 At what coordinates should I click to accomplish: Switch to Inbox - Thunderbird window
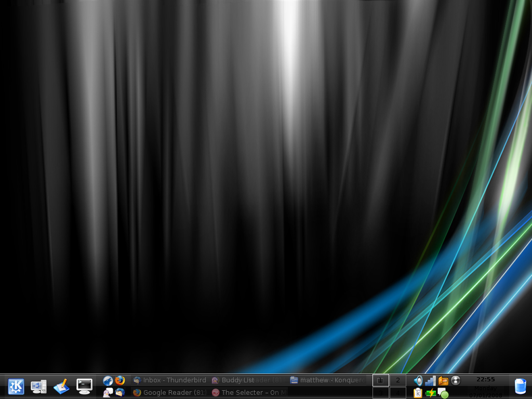(x=170, y=380)
